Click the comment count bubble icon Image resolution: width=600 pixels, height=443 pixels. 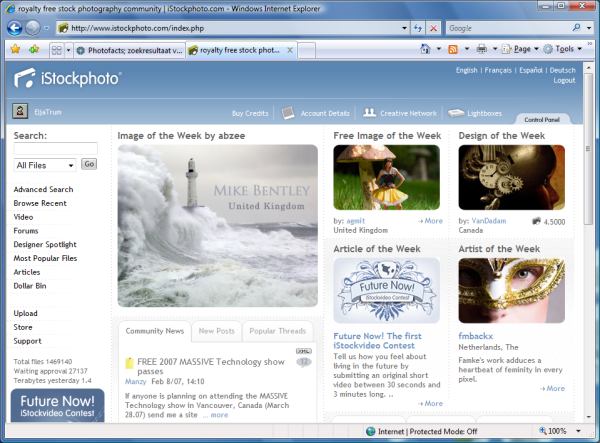304,362
